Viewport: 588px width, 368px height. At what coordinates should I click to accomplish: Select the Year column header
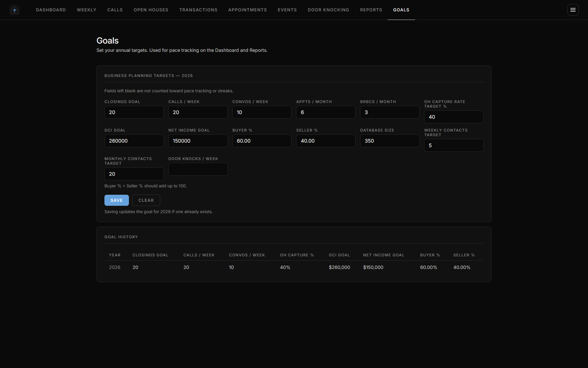coord(115,255)
